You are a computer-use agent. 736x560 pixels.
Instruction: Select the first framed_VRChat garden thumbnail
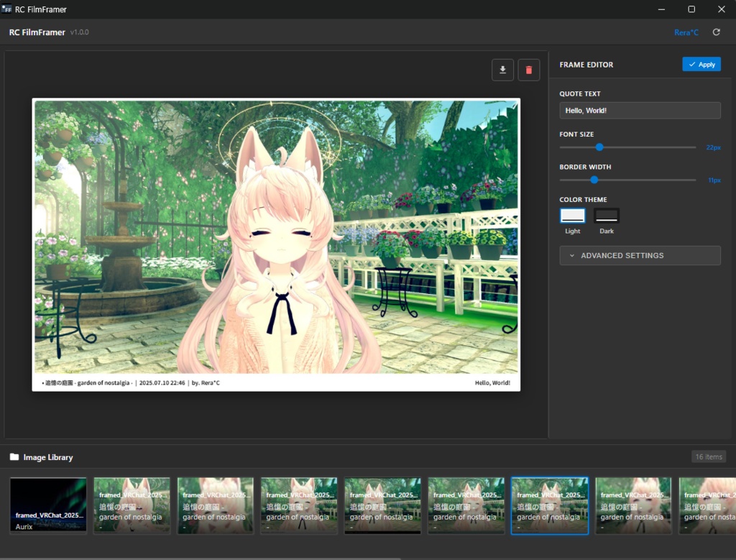132,505
